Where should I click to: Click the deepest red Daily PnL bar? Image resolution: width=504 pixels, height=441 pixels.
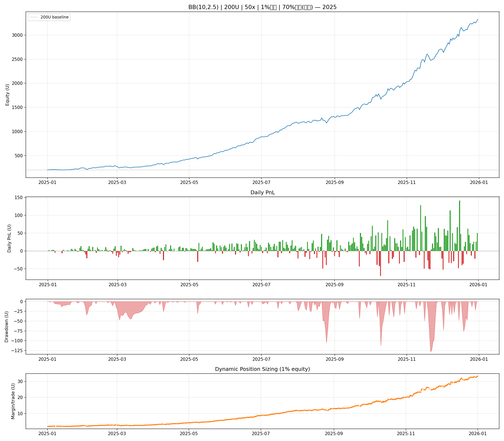[x=381, y=263]
